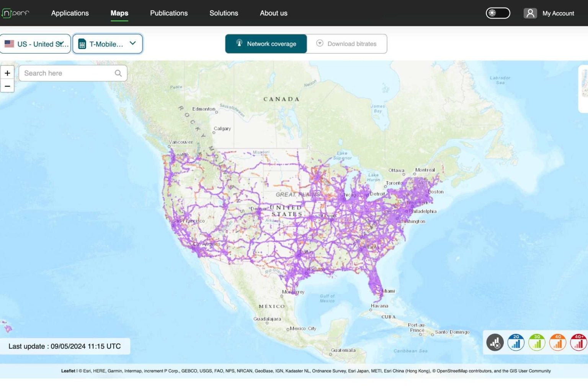Toggle the 2G coverage layer

pyautogui.click(x=516, y=342)
